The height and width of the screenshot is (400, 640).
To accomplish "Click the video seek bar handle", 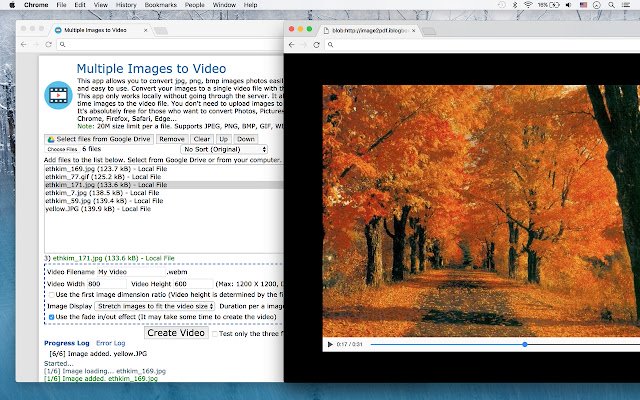I will (525, 344).
